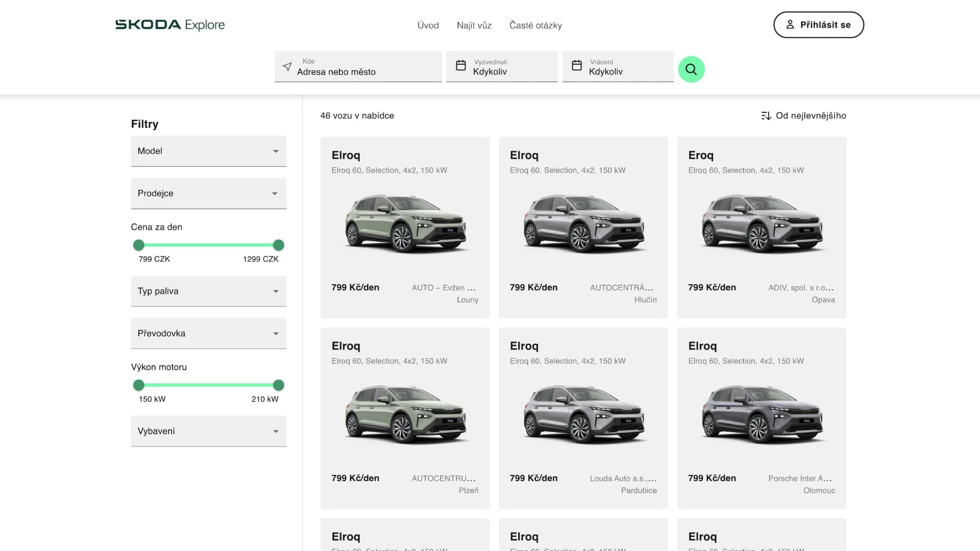Click the 1299 CZK handle on Cena za den slider
980x551 pixels.
[278, 245]
